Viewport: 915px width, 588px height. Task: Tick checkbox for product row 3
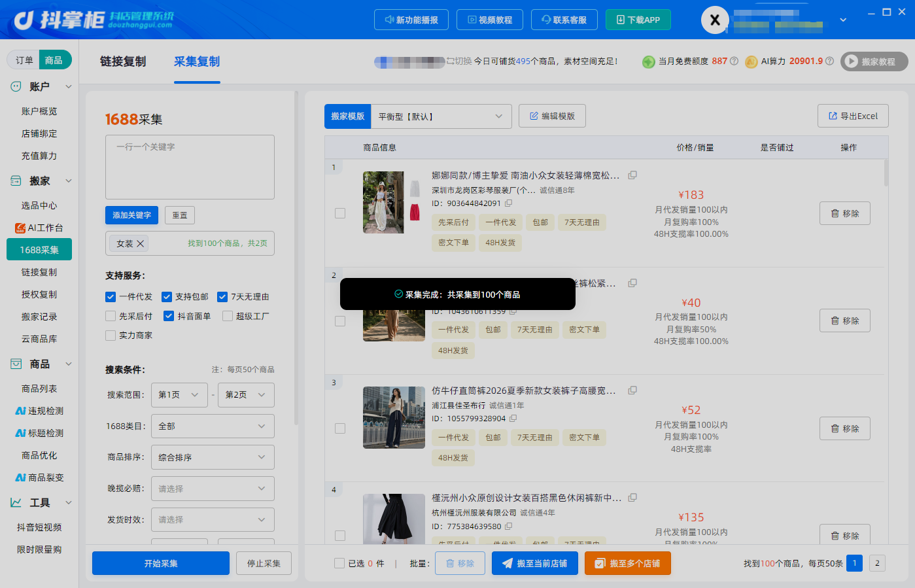tap(340, 428)
